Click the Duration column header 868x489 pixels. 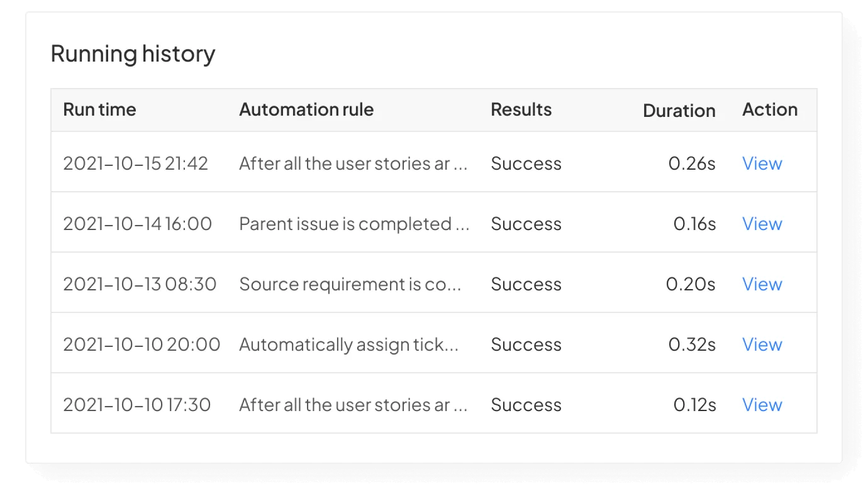click(679, 111)
